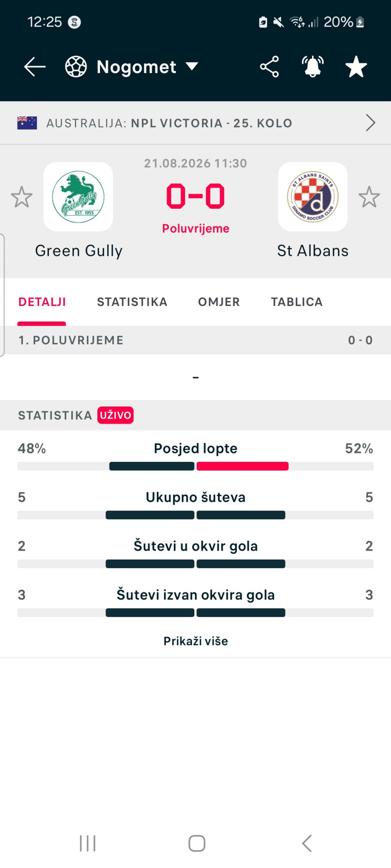Click the 1. POLUVRIJEME section header
The width and height of the screenshot is (391, 868).
[x=195, y=340]
